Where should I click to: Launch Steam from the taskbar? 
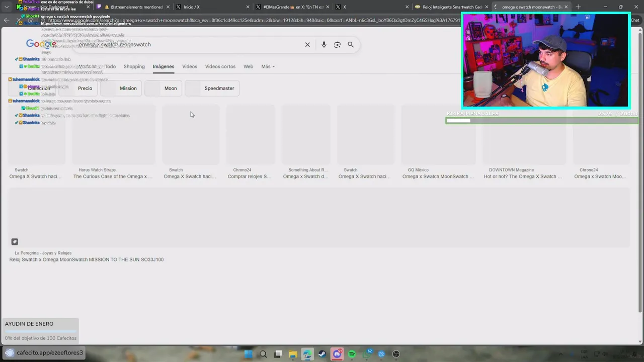[x=322, y=354]
